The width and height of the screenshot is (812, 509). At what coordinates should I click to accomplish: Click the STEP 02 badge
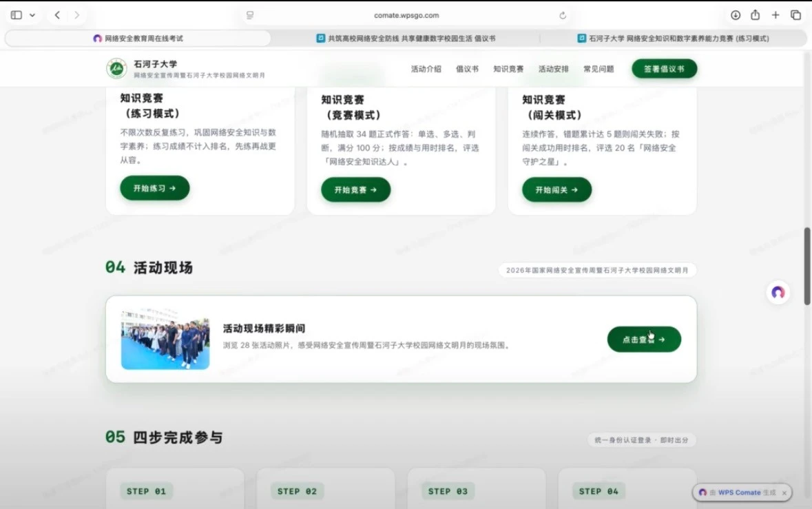tap(298, 491)
